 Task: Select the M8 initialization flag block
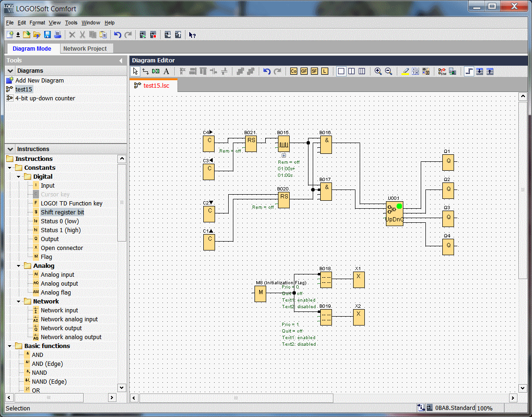coord(261,293)
